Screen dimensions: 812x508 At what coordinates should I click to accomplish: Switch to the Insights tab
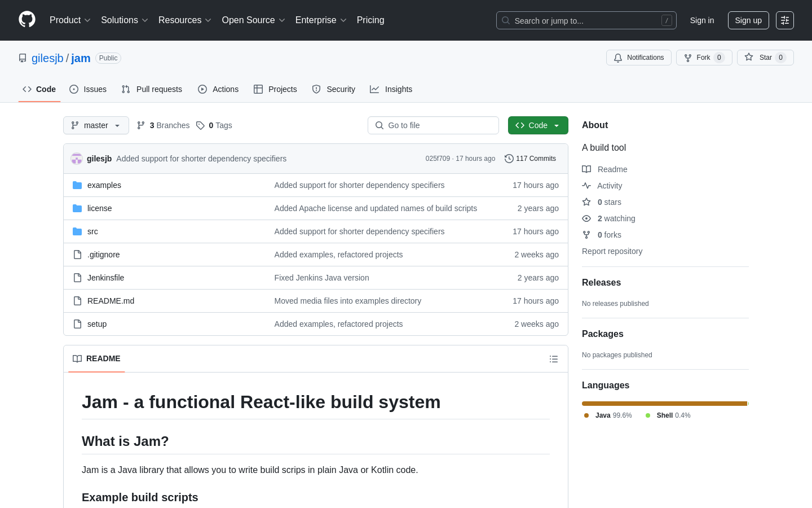pyautogui.click(x=391, y=89)
